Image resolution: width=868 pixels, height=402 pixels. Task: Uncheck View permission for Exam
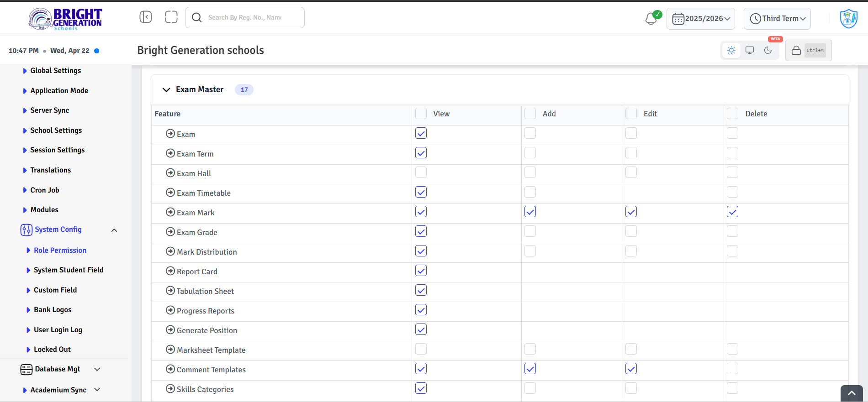(x=421, y=133)
